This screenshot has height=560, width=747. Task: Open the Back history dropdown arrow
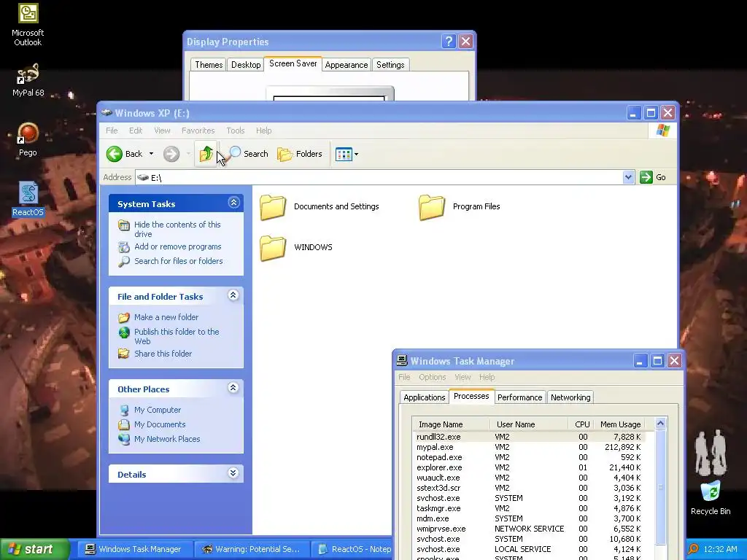pos(151,154)
